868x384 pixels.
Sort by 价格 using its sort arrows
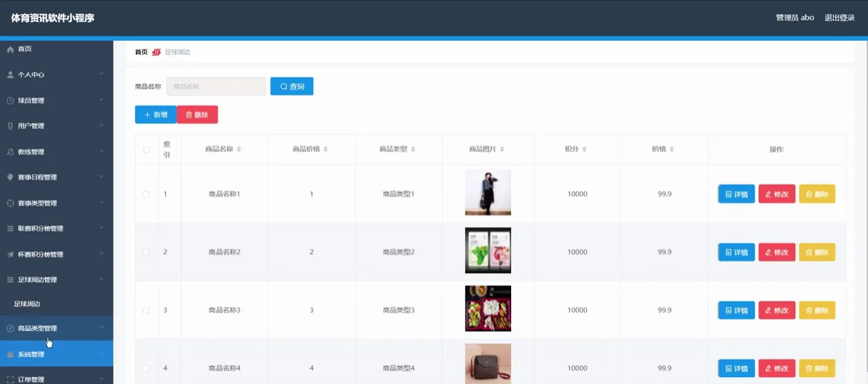pos(672,149)
